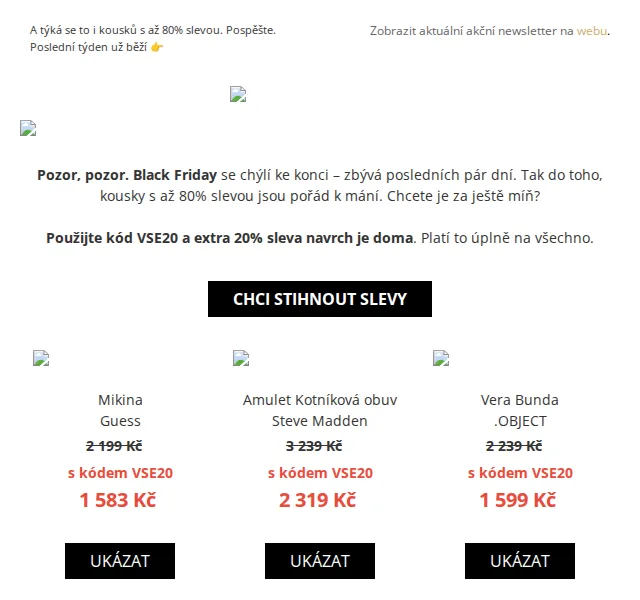The image size is (640, 600).
Task: Click the CHCI STIHNOUT SLEVY button
Action: pos(320,299)
